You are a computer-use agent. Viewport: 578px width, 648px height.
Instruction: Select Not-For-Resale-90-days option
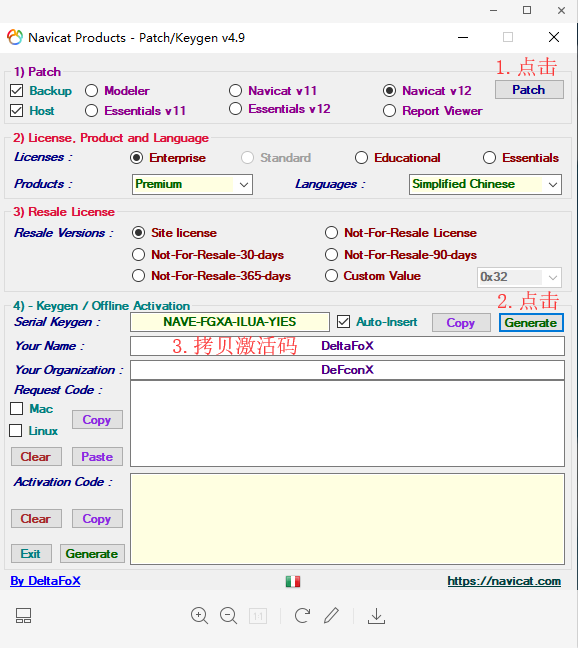331,255
